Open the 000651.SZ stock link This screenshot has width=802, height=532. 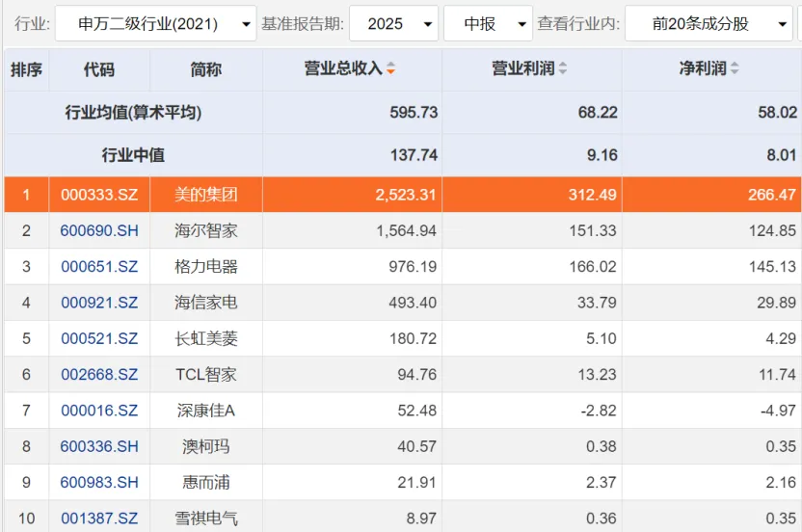tap(99, 267)
